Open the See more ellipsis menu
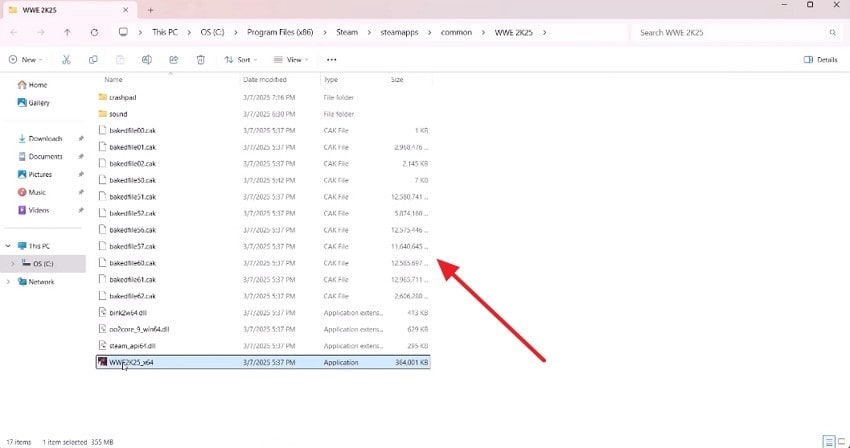Image resolution: width=850 pixels, height=448 pixels. (x=331, y=60)
